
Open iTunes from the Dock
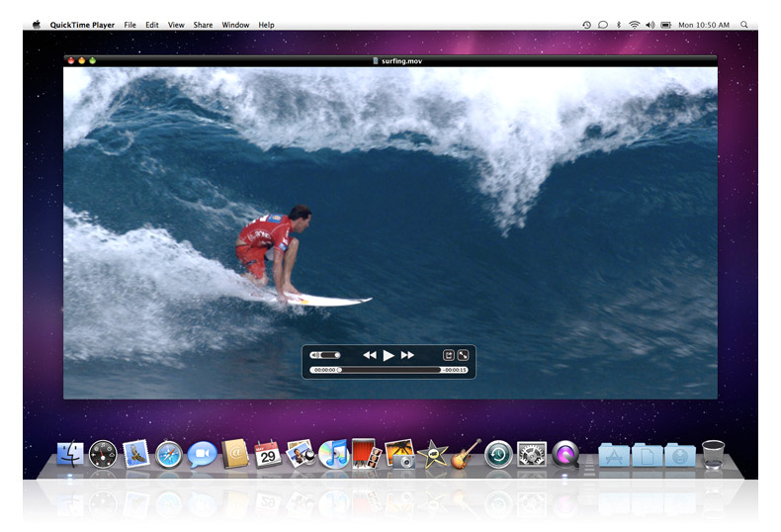[x=333, y=454]
